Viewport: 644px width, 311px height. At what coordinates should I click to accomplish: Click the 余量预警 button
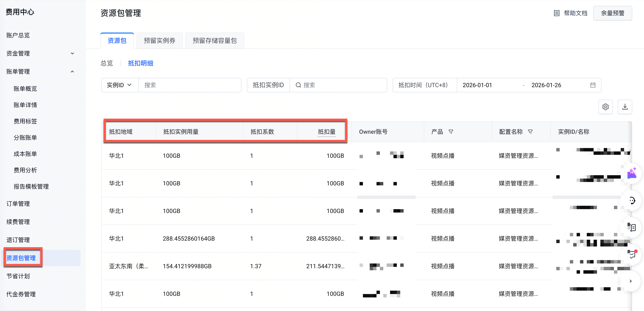tap(612, 13)
